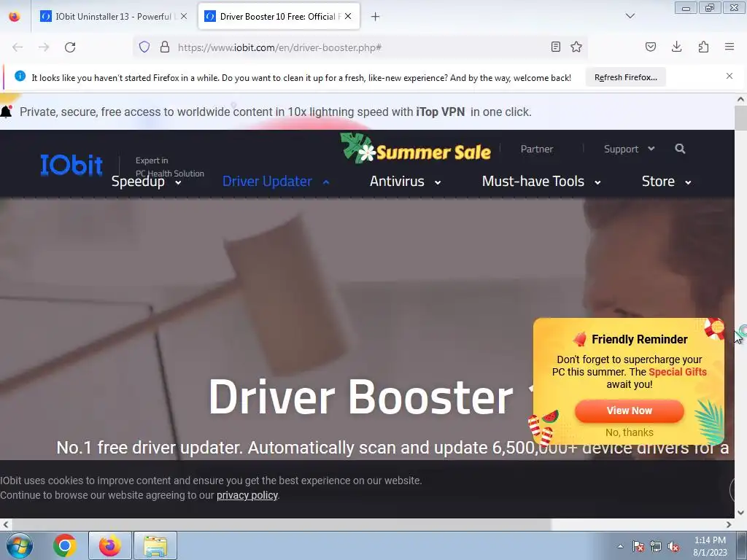Click the muted volume tray icon
The width and height of the screenshot is (747, 560).
(673, 547)
